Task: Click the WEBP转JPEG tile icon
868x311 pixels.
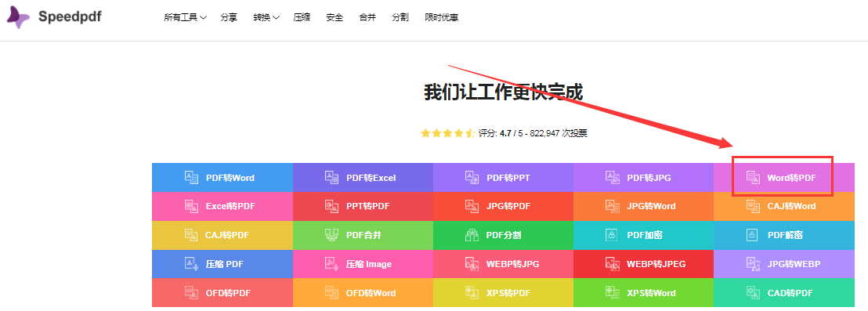Action: (x=613, y=264)
